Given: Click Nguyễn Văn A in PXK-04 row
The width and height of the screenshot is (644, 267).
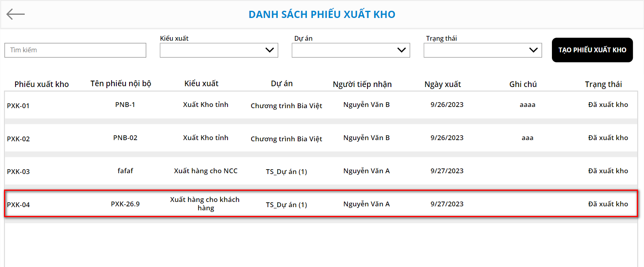Looking at the screenshot, I should (x=367, y=204).
